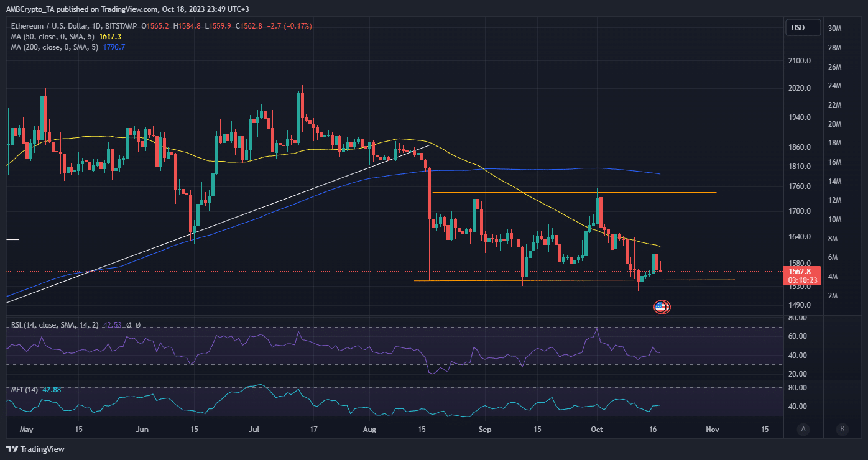
Task: Click the MA 200 value 1790.7
Action: click(114, 47)
